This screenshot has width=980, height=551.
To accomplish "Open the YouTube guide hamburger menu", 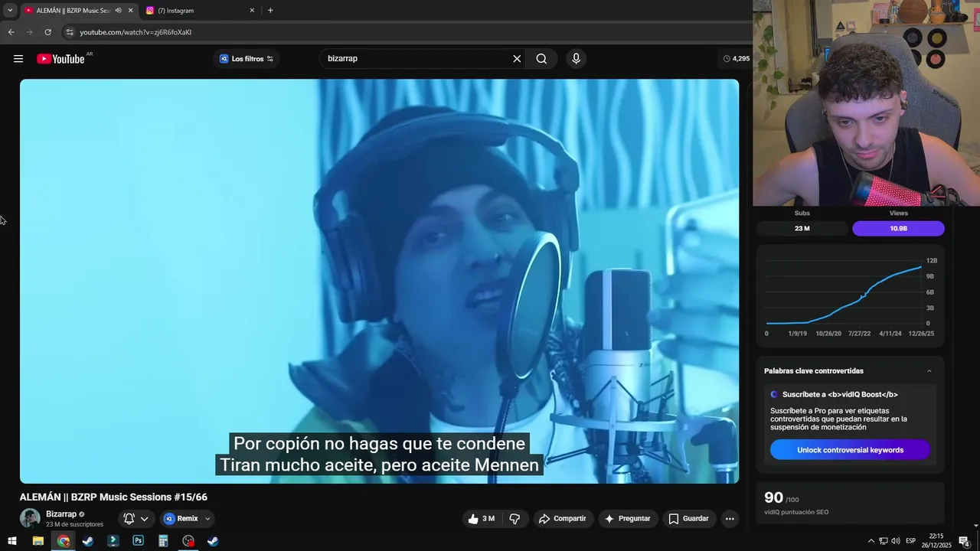I will (18, 59).
